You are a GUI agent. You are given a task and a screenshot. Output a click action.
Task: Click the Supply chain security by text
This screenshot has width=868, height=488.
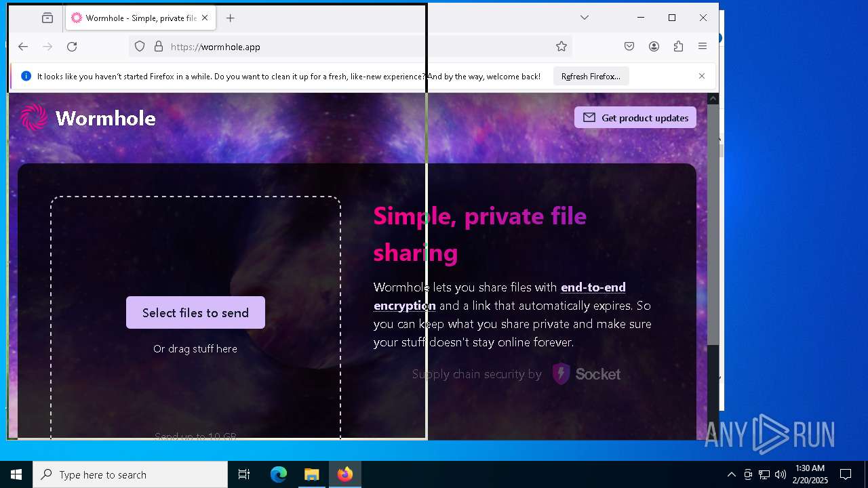pos(477,374)
